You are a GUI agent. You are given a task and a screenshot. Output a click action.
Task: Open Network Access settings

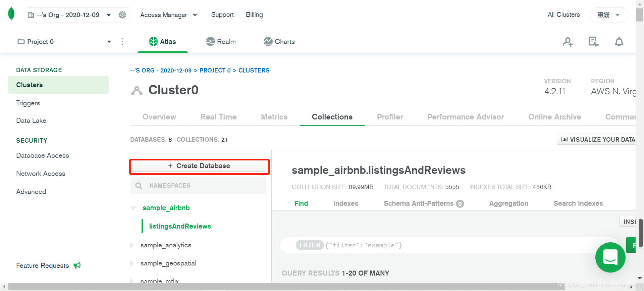(41, 174)
